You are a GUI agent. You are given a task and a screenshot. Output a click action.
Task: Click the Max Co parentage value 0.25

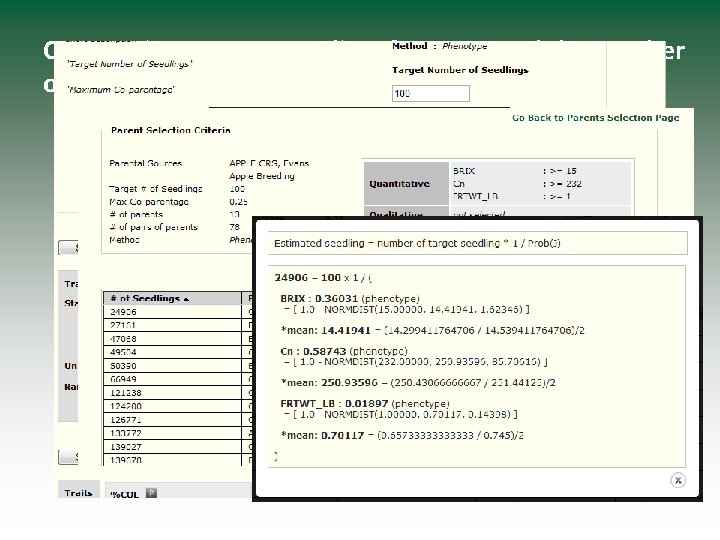[238, 202]
